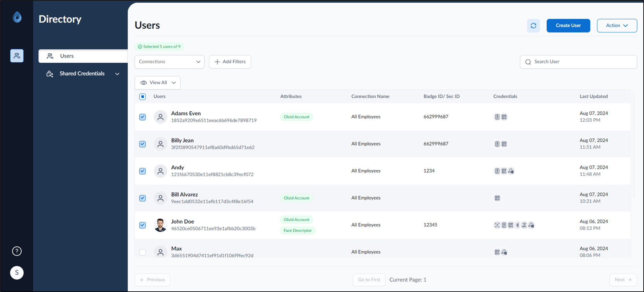Uncheck the Billy Jean checkbox
The width and height of the screenshot is (644, 292).
click(143, 144)
